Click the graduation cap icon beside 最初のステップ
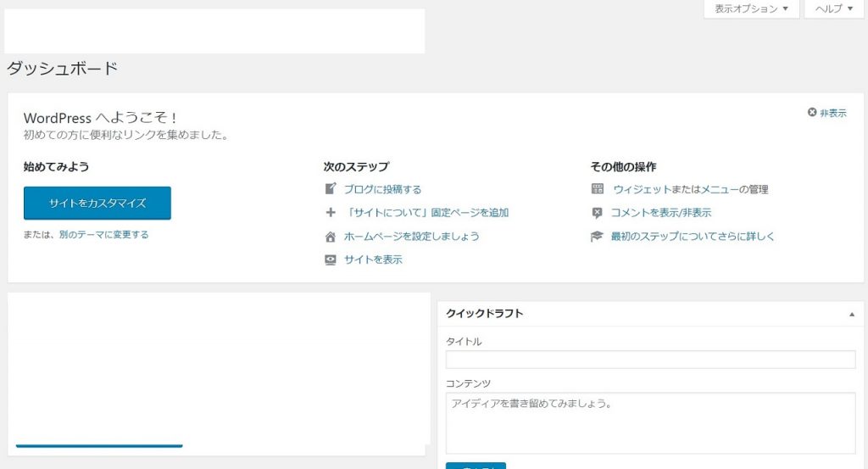This screenshot has height=469, width=868. pyautogui.click(x=597, y=237)
